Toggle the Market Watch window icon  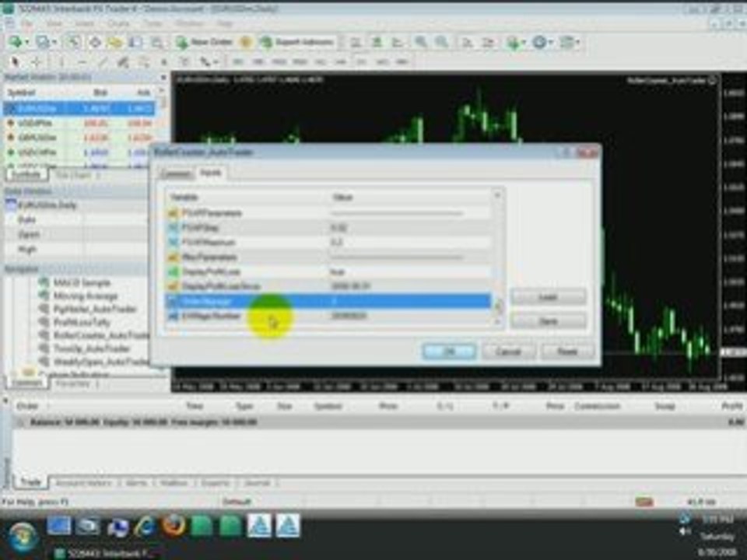(x=73, y=42)
